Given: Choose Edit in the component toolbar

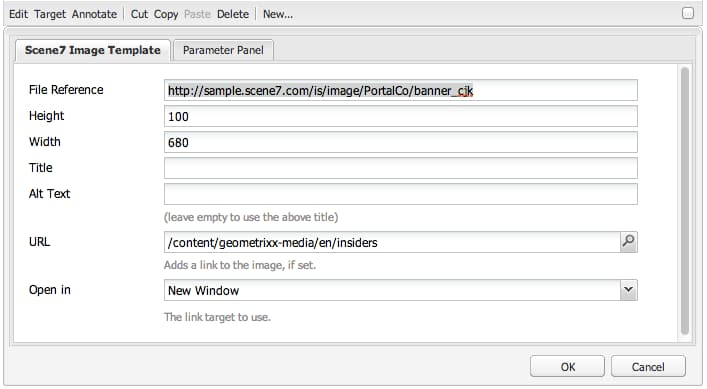Looking at the screenshot, I should click(18, 14).
